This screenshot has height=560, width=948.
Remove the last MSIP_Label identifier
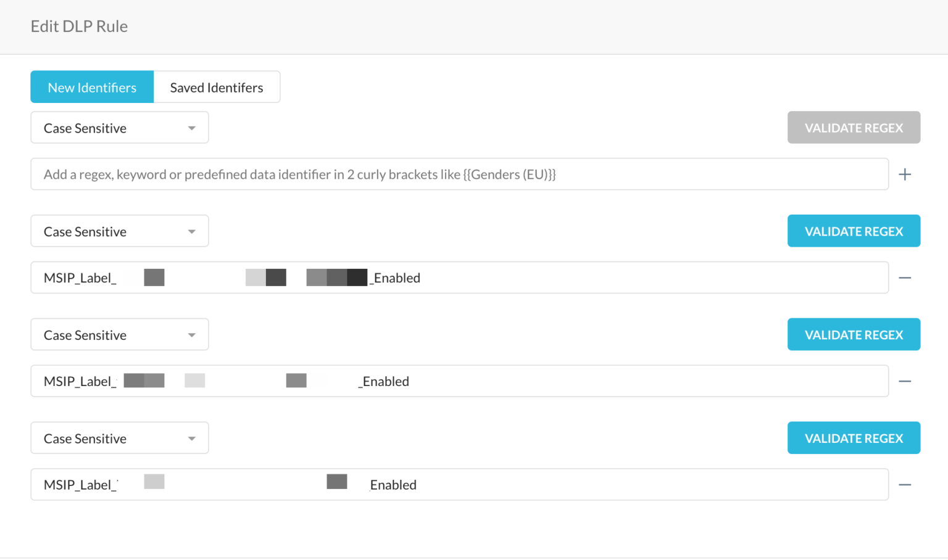click(x=904, y=485)
